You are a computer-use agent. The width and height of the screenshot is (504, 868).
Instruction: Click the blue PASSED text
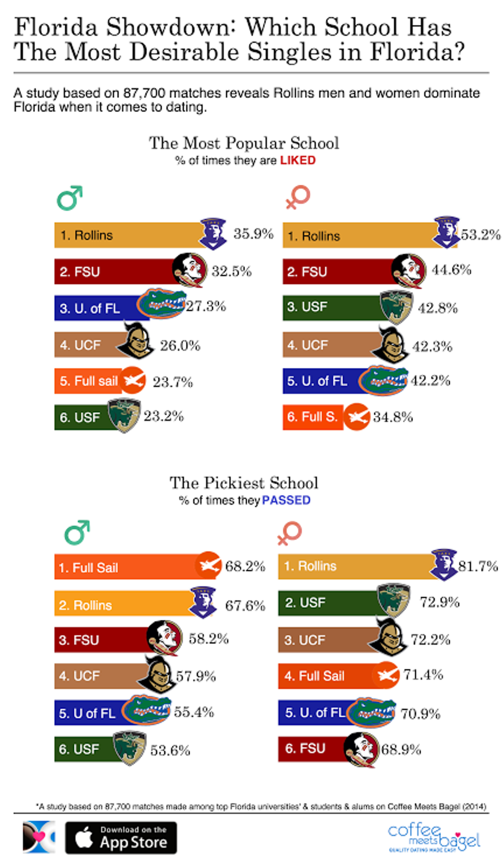(x=286, y=500)
